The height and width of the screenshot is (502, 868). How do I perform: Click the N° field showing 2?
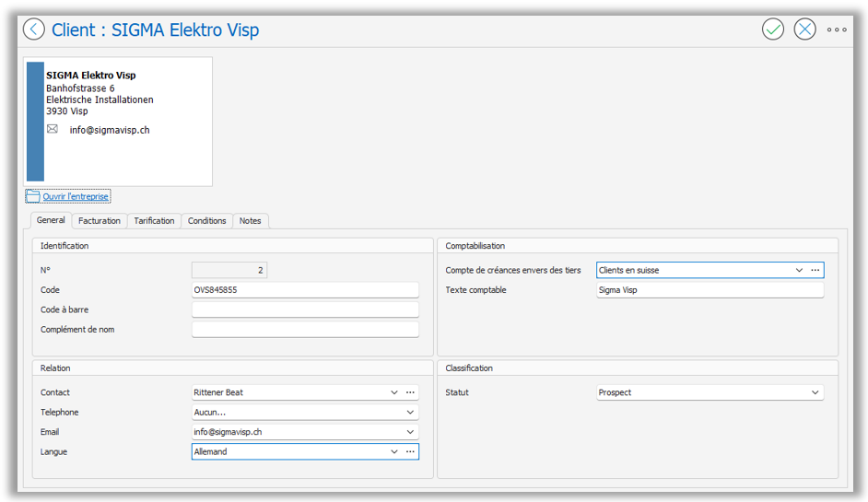point(229,270)
